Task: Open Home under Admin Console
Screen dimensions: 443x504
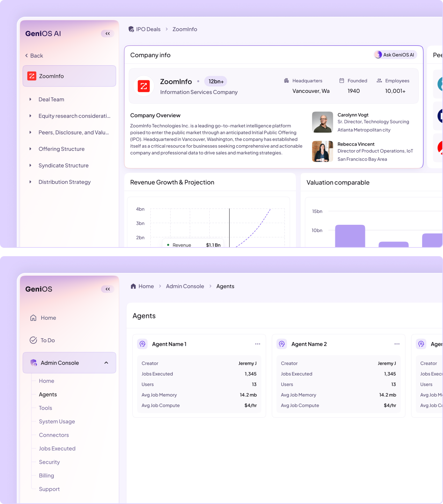Action: 46,381
